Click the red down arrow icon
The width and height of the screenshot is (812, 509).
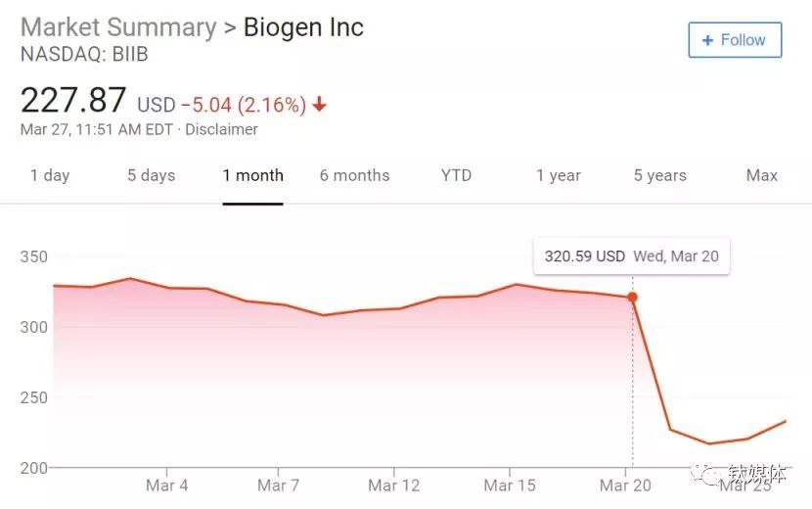[320, 105]
